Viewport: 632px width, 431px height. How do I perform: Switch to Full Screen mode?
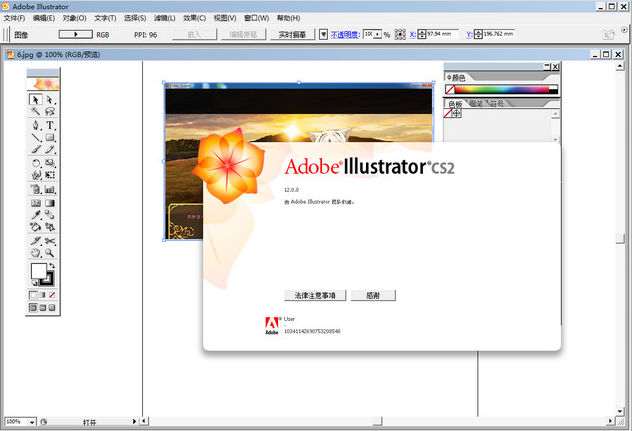[52, 308]
